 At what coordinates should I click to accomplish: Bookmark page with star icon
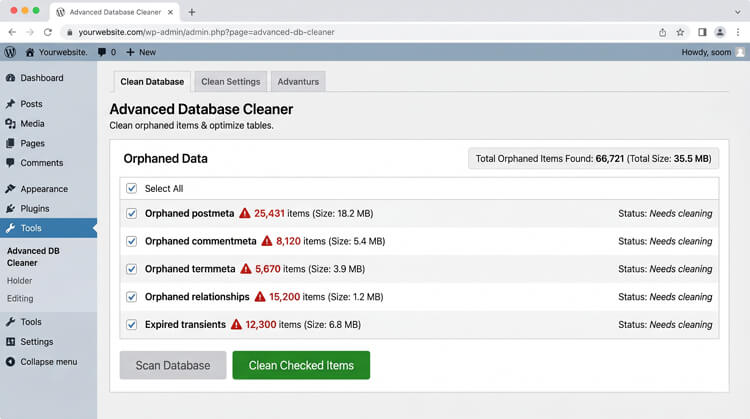tap(680, 32)
